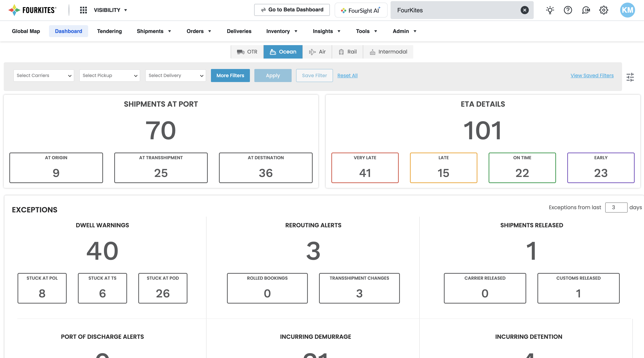Open the View Saved Filters link
The height and width of the screenshot is (358, 644).
(592, 75)
